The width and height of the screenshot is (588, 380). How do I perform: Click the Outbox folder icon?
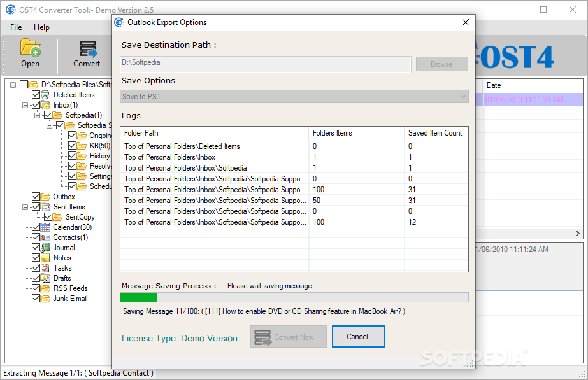[x=45, y=197]
